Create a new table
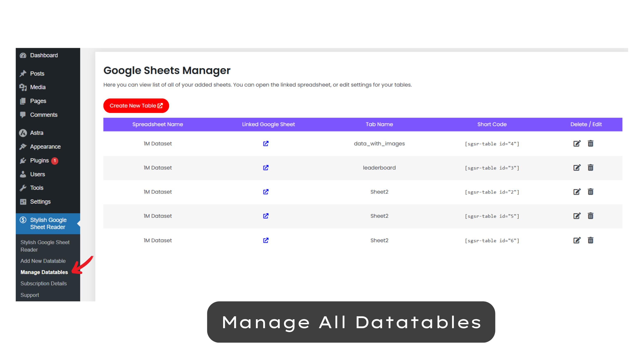644x362 pixels. pyautogui.click(x=136, y=106)
